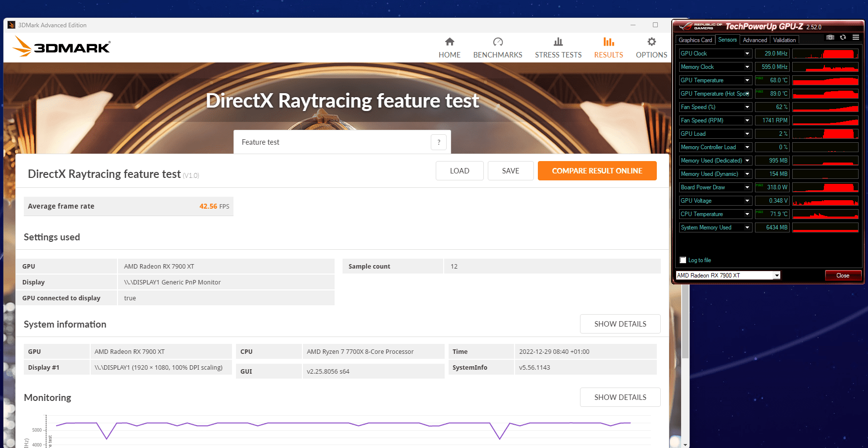Click the AMD Ryzen 7 7700X 8-Core Processor value
This screenshot has width=868, height=448.
tap(360, 352)
